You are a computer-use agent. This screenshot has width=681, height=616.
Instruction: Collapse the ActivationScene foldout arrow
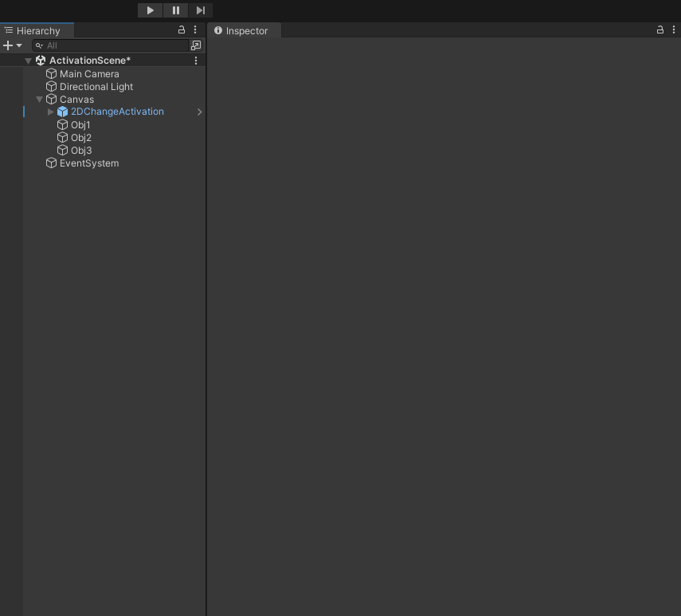pos(28,61)
